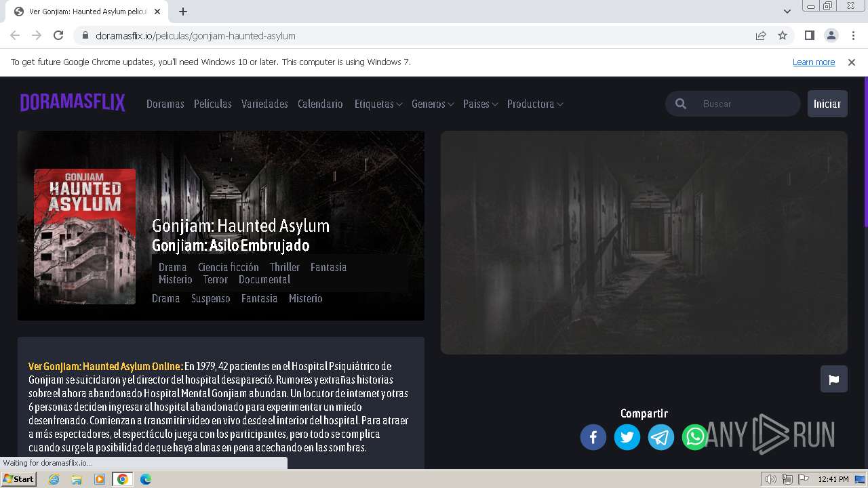Click the search magnifier icon

point(681,104)
